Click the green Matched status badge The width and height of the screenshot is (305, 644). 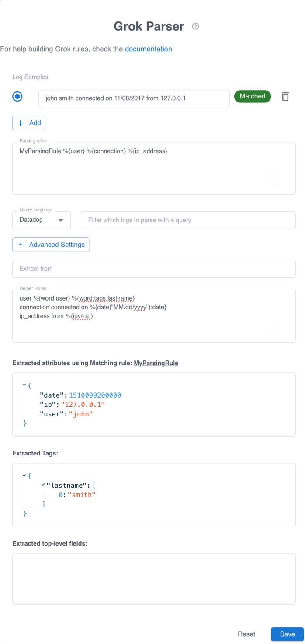(x=253, y=96)
